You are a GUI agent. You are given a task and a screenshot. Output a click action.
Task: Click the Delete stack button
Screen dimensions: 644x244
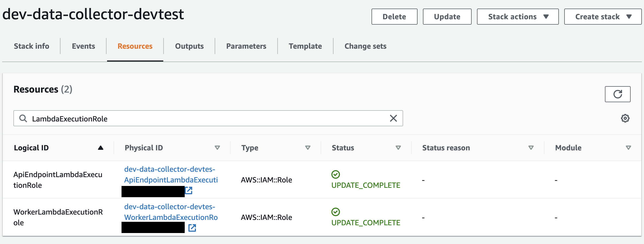394,17
